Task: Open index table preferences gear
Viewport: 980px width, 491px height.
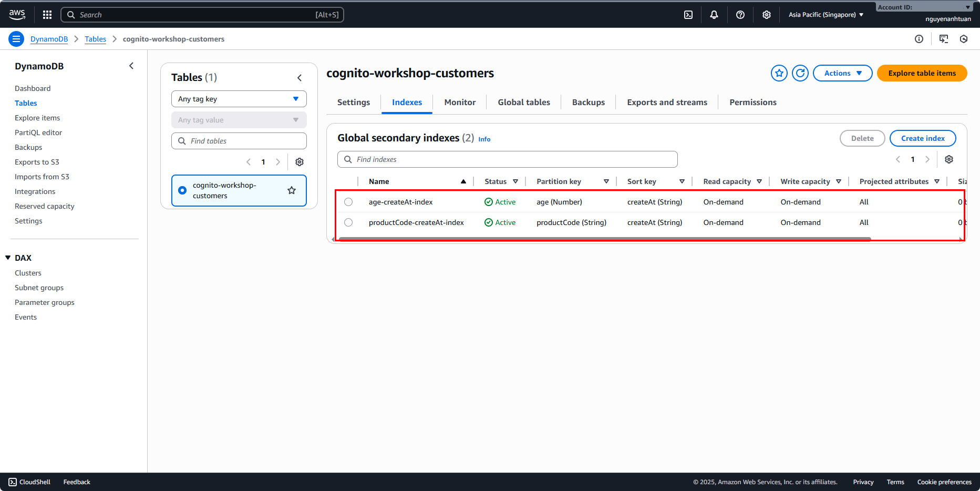Action: 948,159
